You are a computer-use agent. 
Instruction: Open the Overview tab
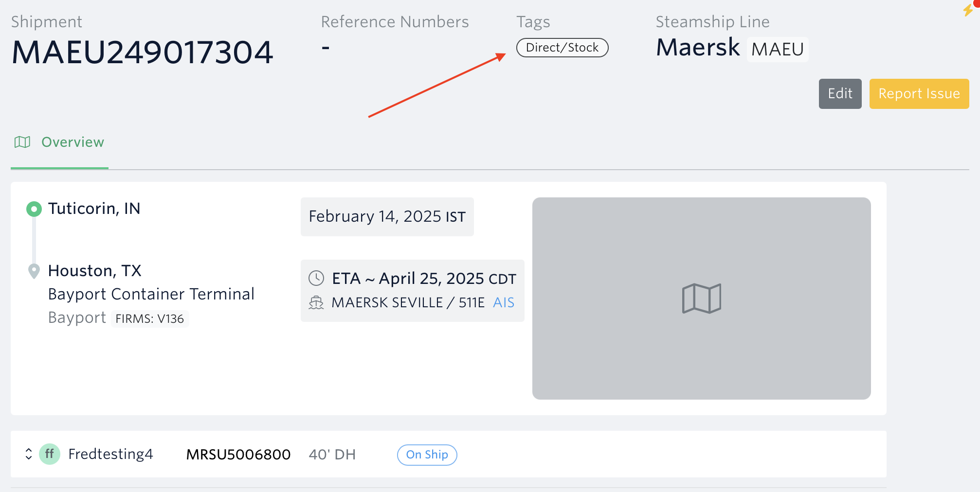(x=73, y=142)
